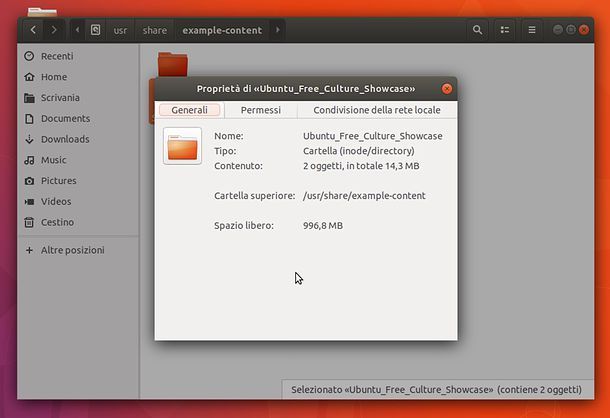Click the Downloads arrow icon
Image resolution: width=610 pixels, height=418 pixels.
(29, 139)
